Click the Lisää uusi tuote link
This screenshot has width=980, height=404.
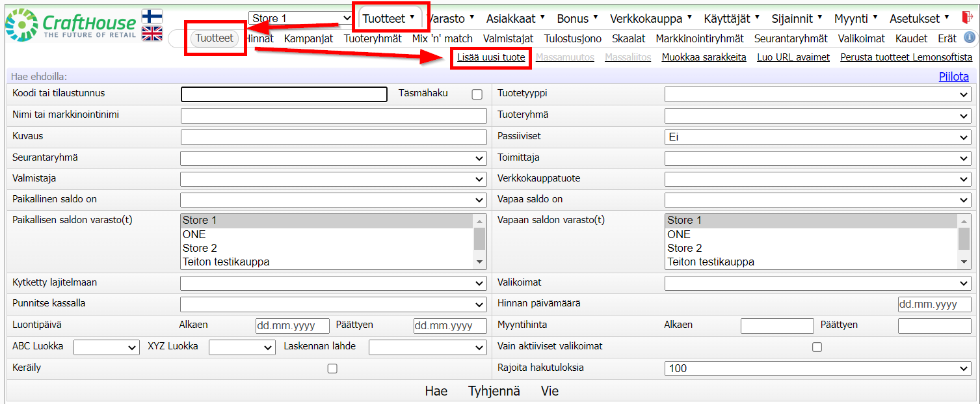[x=491, y=57]
